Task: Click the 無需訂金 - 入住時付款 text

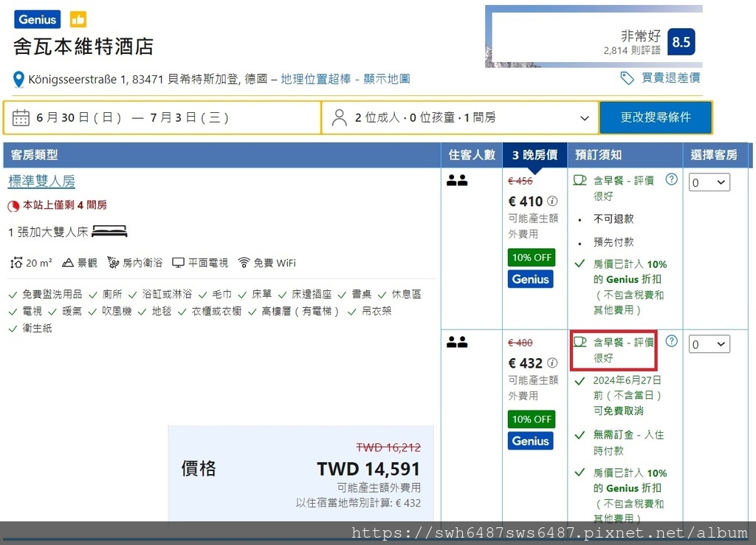Action: click(x=629, y=443)
